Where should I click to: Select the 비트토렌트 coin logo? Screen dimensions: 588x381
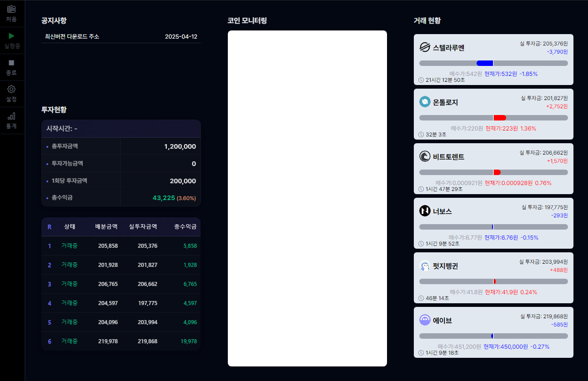(425, 156)
